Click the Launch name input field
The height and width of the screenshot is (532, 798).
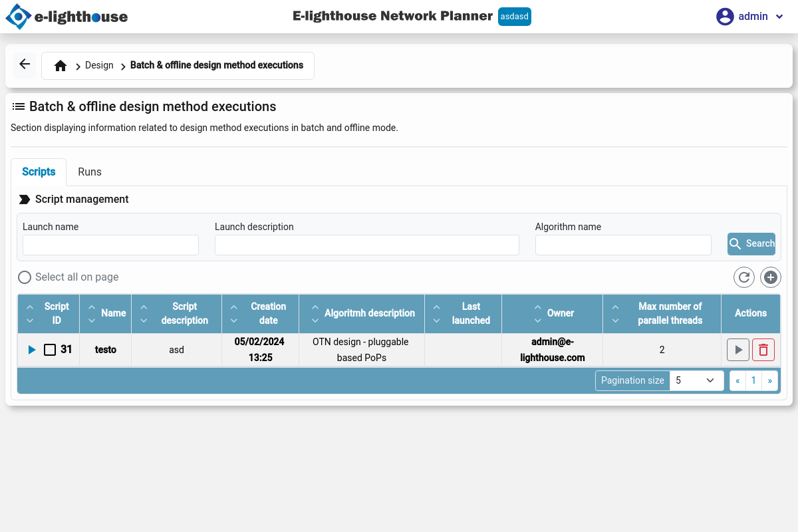pos(110,245)
